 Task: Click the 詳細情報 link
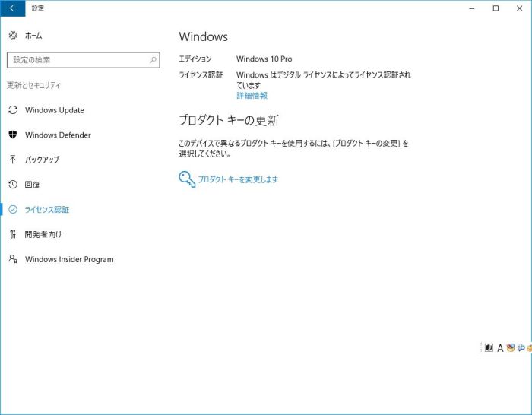click(252, 96)
